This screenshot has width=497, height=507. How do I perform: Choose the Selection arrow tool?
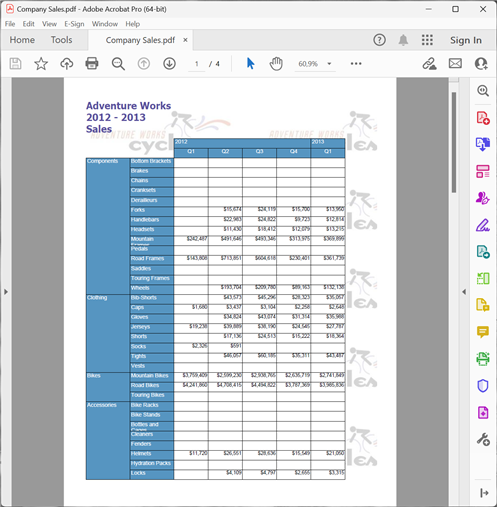250,64
